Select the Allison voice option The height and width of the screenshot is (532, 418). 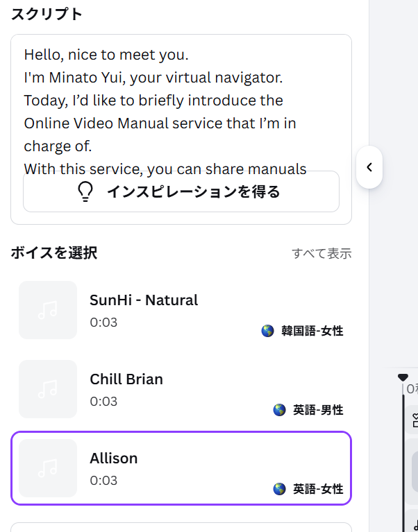(181, 468)
